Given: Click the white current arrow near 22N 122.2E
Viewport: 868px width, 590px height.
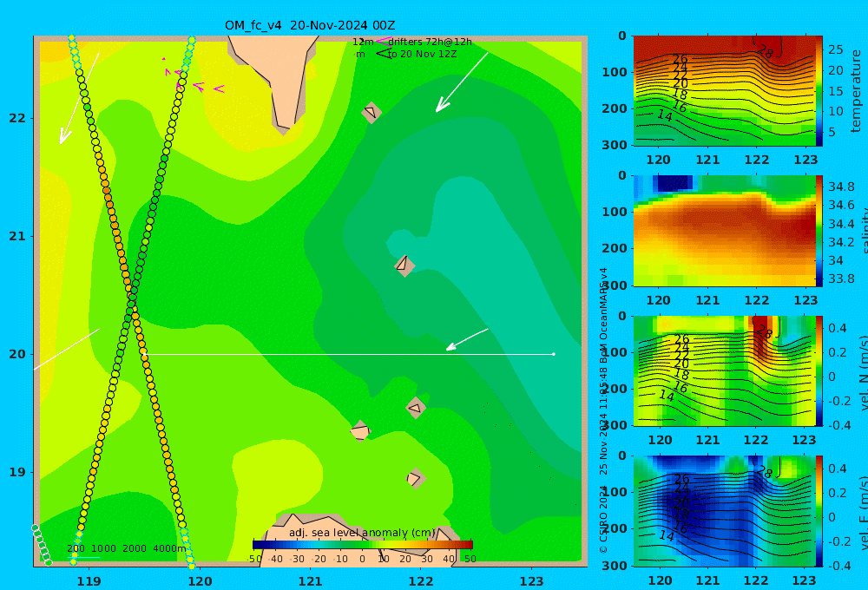Looking at the screenshot, I should (462, 82).
